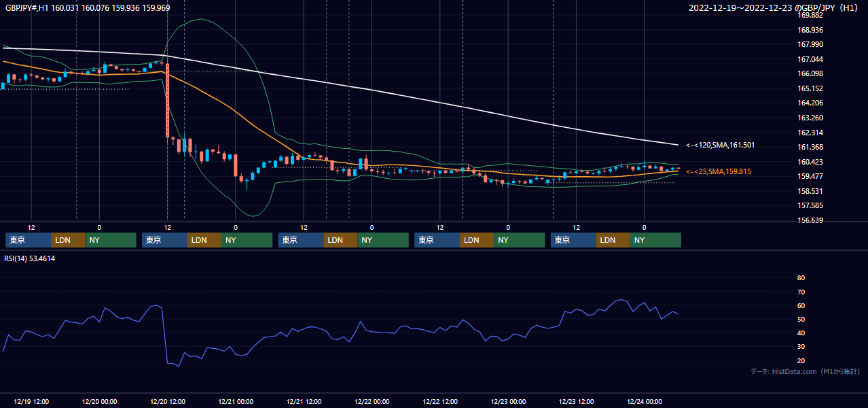Screen dimensions: 868x408
Task: Click price axis label 156.639
Action: pos(810,220)
